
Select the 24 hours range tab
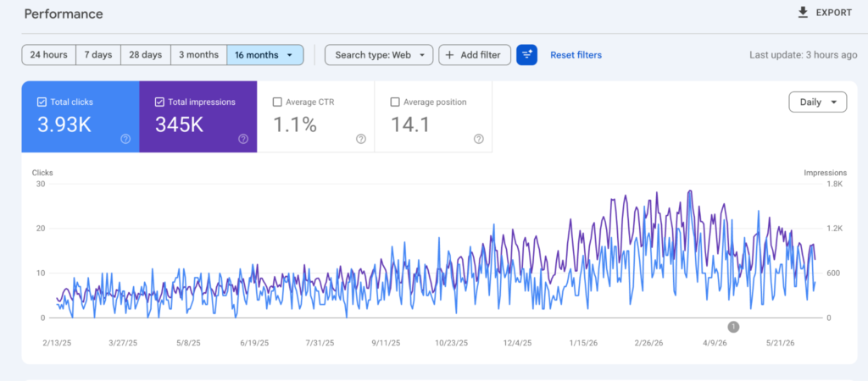pos(48,55)
